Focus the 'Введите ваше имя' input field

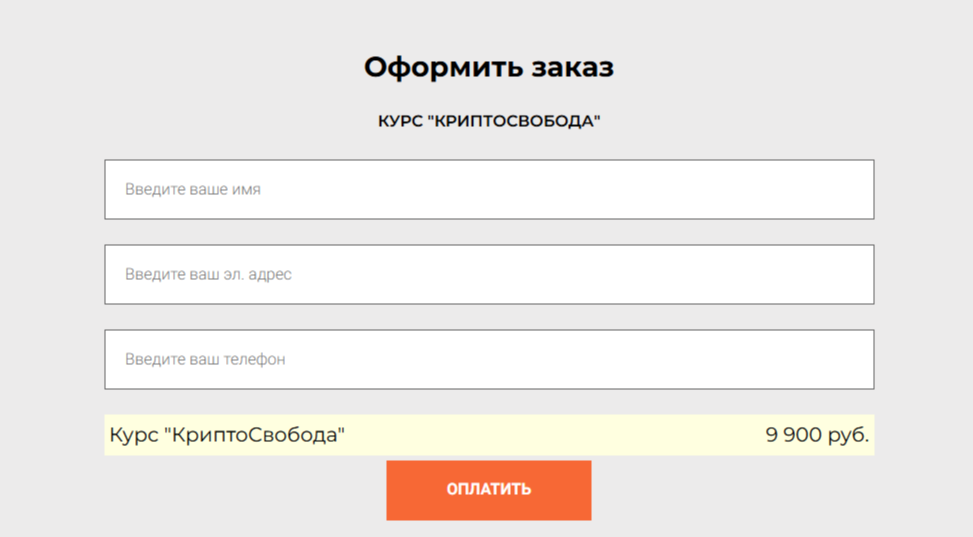point(489,189)
